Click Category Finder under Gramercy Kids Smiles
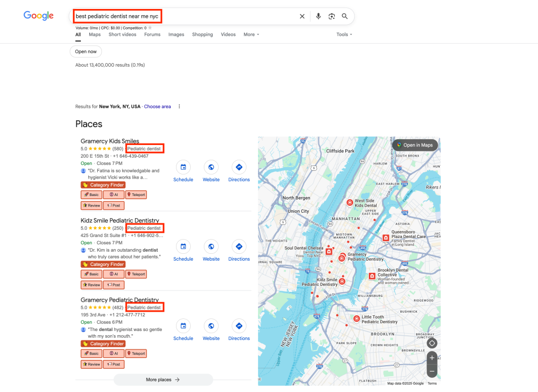Viewport: 538px width, 392px height. point(103,185)
